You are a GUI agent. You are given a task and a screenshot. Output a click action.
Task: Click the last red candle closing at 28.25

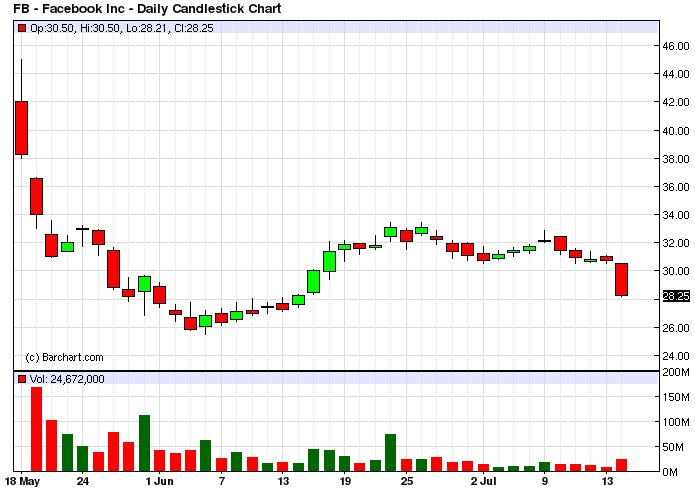point(621,279)
